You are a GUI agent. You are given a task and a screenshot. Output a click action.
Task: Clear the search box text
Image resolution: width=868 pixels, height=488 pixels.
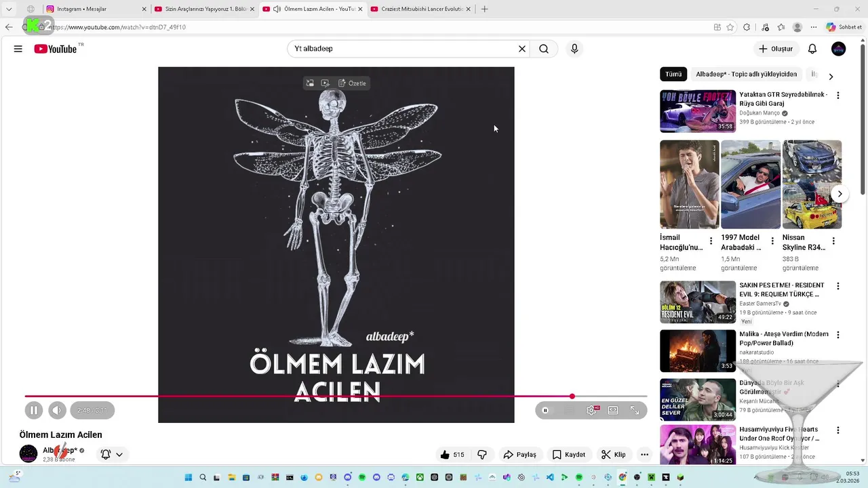(x=522, y=49)
